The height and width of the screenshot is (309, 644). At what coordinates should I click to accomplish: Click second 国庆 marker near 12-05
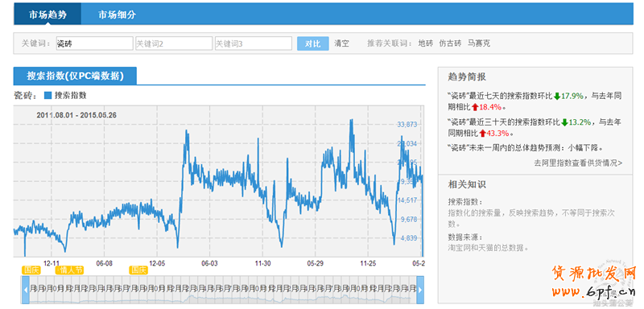point(138,270)
